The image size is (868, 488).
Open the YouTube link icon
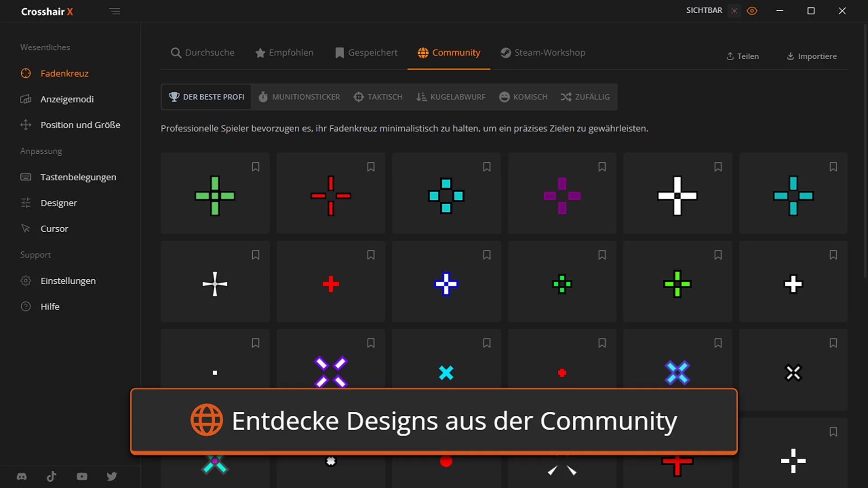point(82,476)
